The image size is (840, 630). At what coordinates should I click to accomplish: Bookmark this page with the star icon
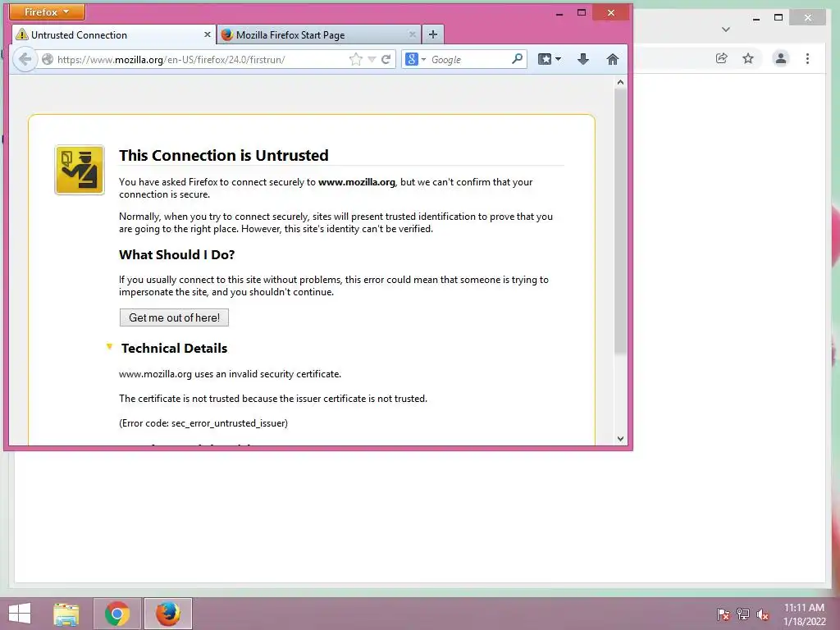(356, 59)
